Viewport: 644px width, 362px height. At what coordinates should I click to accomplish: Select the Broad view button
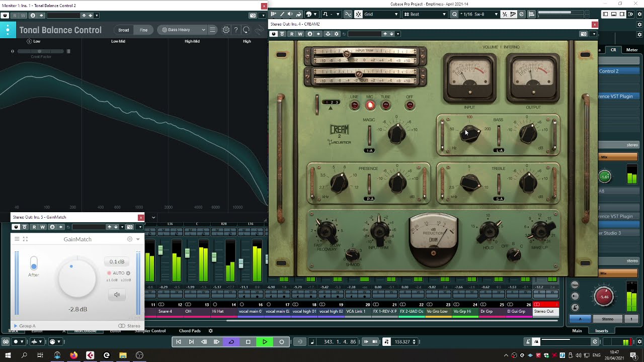124,30
